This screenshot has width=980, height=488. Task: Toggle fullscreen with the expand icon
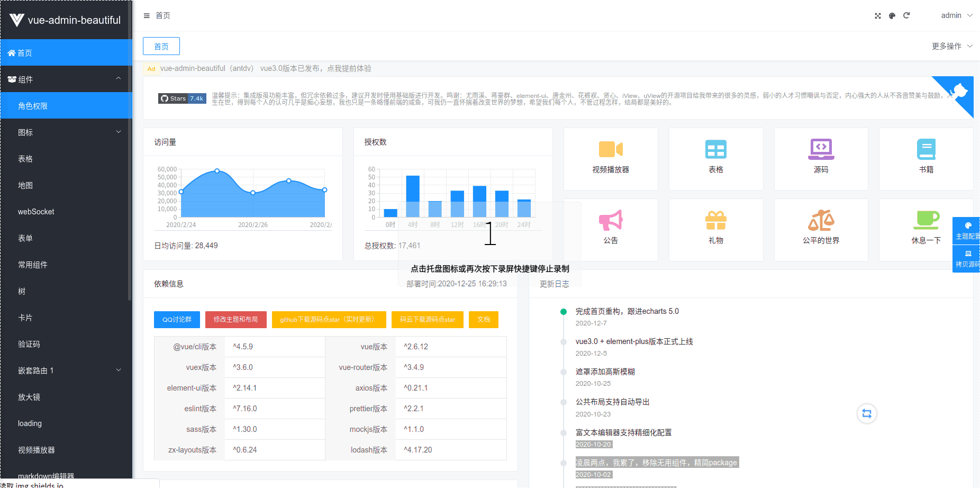click(878, 16)
